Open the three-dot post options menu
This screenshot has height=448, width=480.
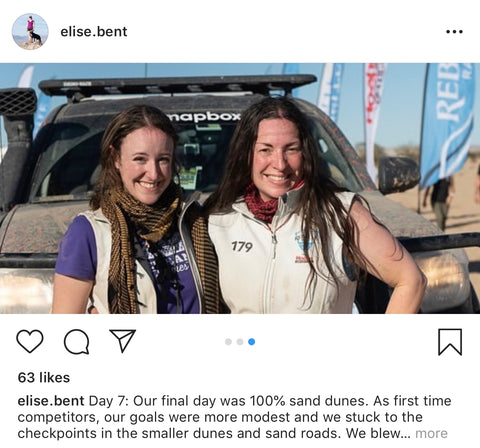point(454,32)
